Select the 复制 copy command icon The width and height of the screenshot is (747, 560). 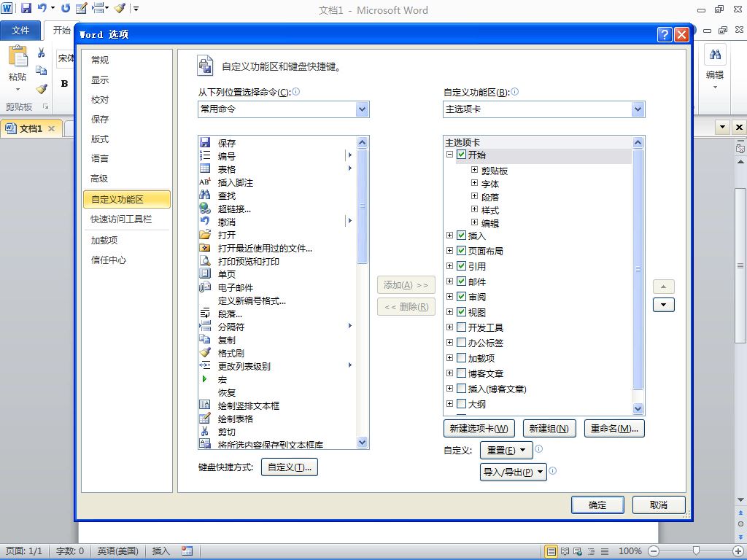coord(205,339)
